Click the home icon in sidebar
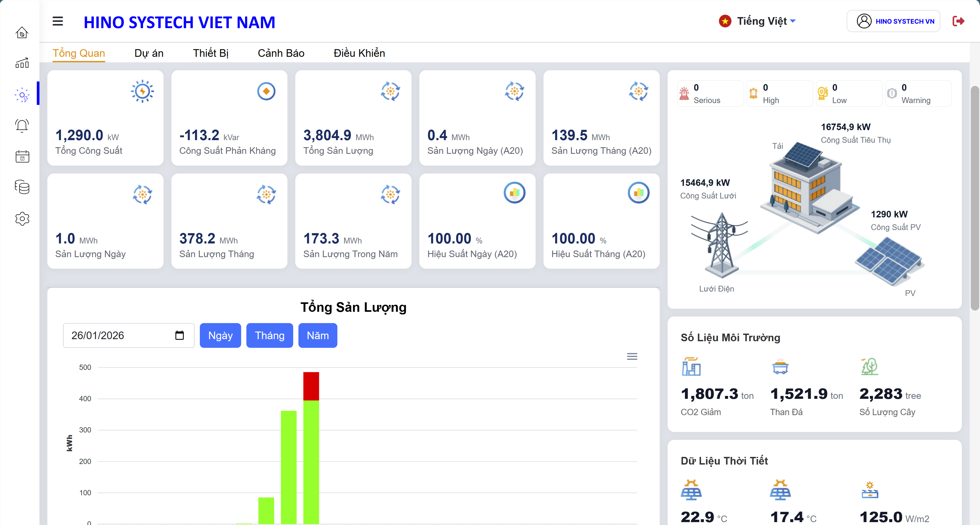This screenshot has height=525, width=980. [22, 33]
